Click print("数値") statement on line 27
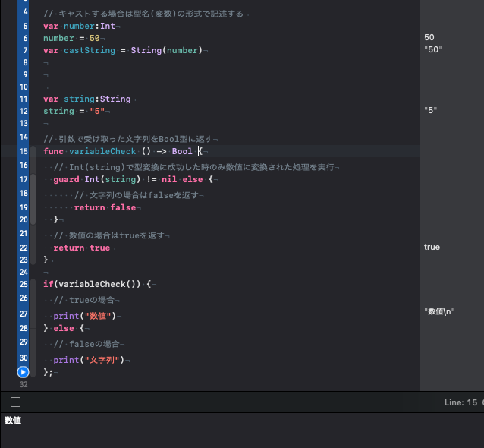Viewport: 484px width, 448px height. coord(84,316)
